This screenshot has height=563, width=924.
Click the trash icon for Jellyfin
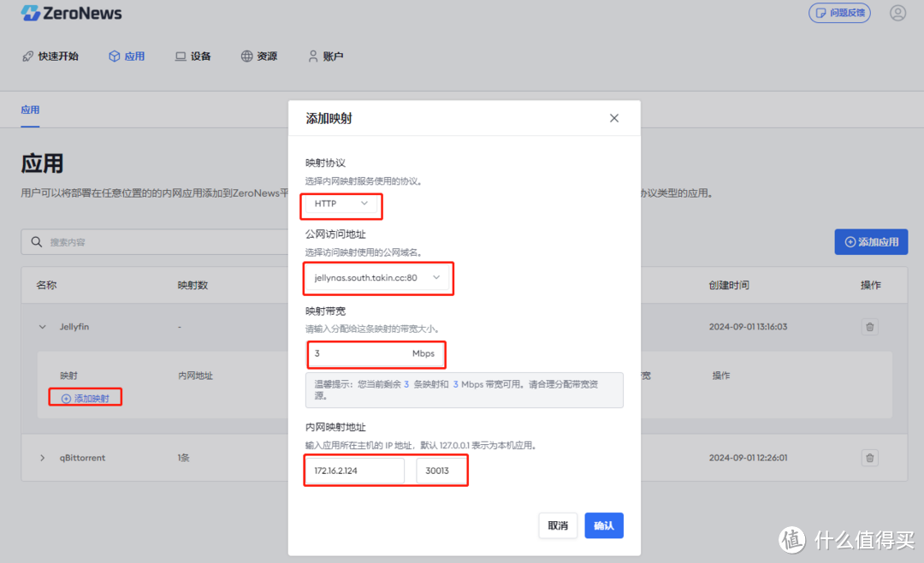click(869, 326)
